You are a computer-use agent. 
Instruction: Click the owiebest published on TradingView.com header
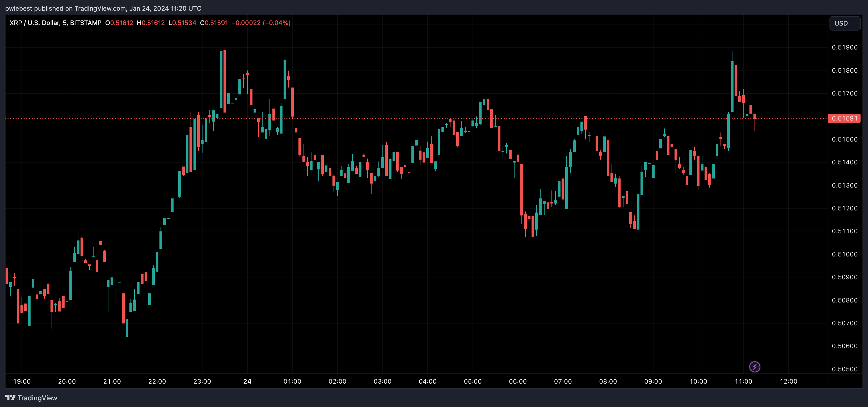point(103,9)
